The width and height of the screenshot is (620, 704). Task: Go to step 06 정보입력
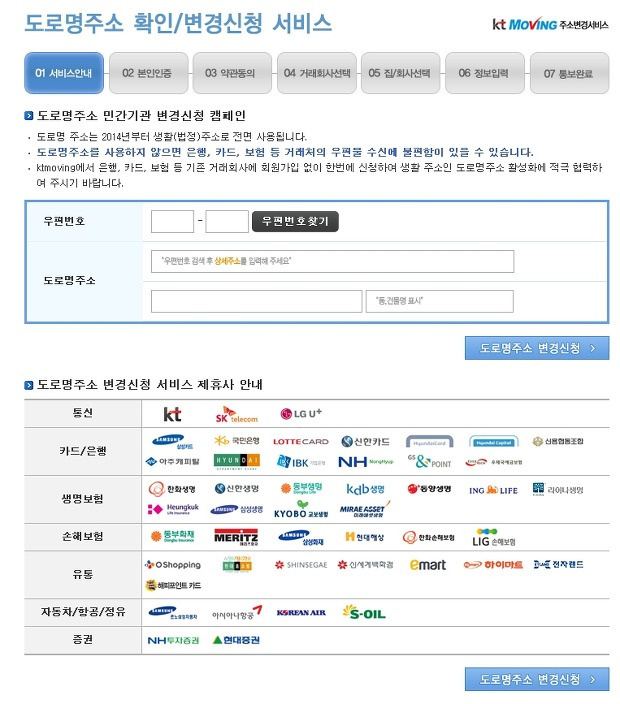485,73
